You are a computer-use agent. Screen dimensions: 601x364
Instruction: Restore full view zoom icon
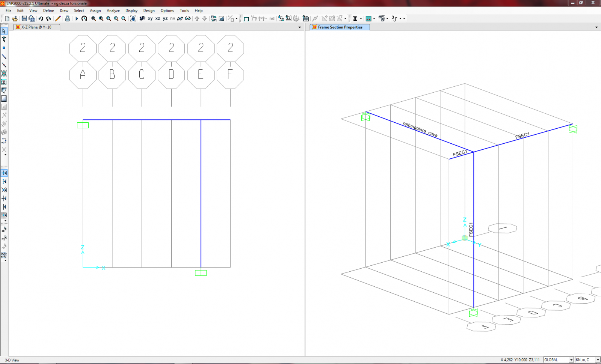coord(101,18)
